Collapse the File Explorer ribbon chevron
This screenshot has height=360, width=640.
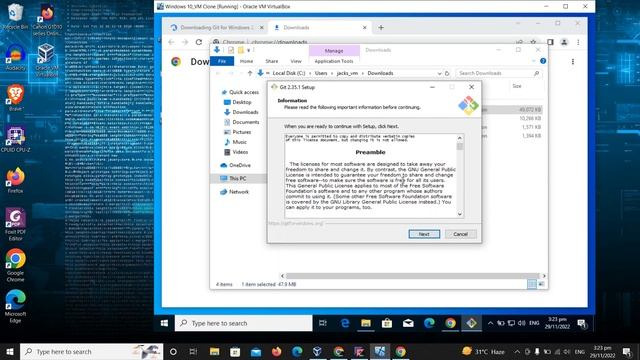(x=533, y=61)
